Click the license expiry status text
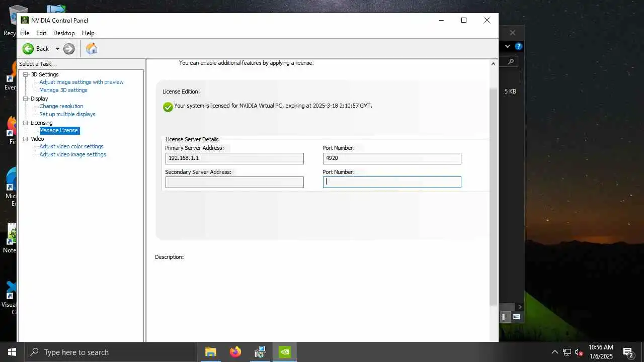 (273, 106)
